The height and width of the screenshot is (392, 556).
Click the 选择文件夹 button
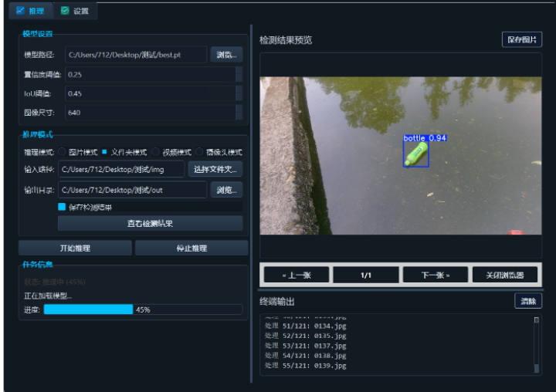pos(215,170)
